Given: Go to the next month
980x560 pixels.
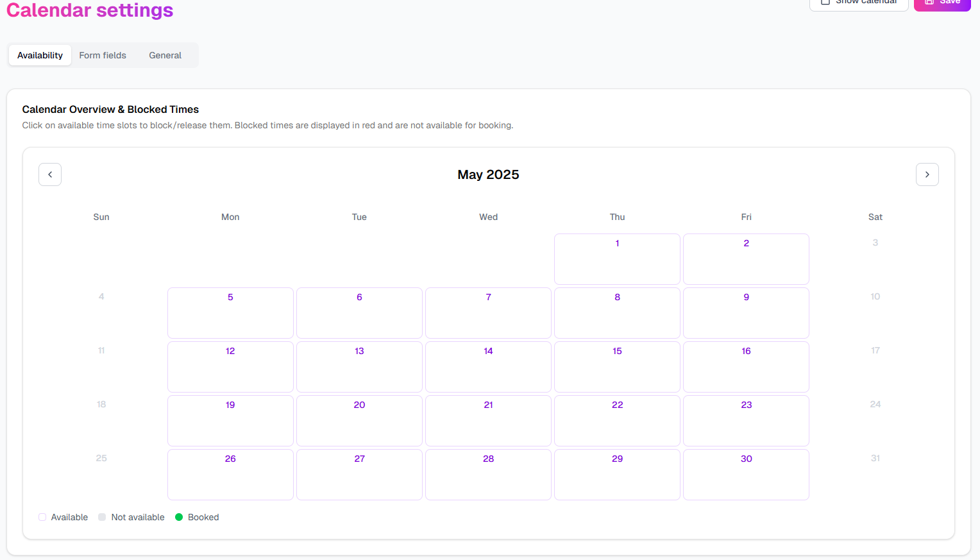Looking at the screenshot, I should (927, 174).
